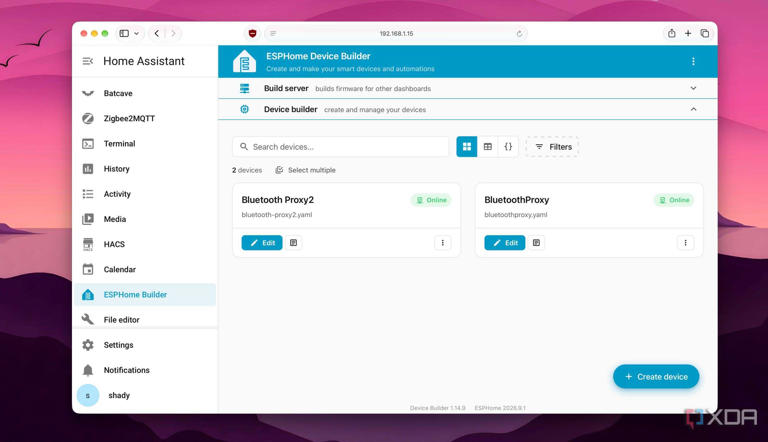Show the Safari tab overview
Image resolution: width=768 pixels, height=442 pixels.
tap(704, 33)
